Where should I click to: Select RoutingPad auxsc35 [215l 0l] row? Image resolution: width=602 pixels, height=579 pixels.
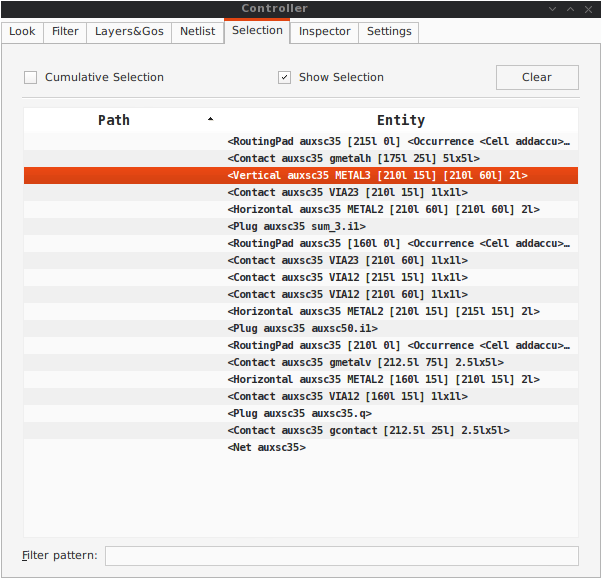301,141
